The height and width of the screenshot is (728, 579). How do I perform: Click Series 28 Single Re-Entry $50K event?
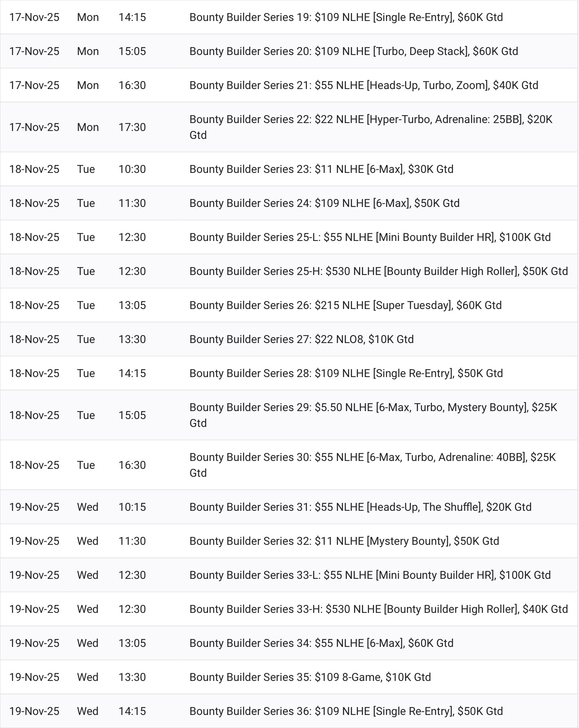point(346,373)
